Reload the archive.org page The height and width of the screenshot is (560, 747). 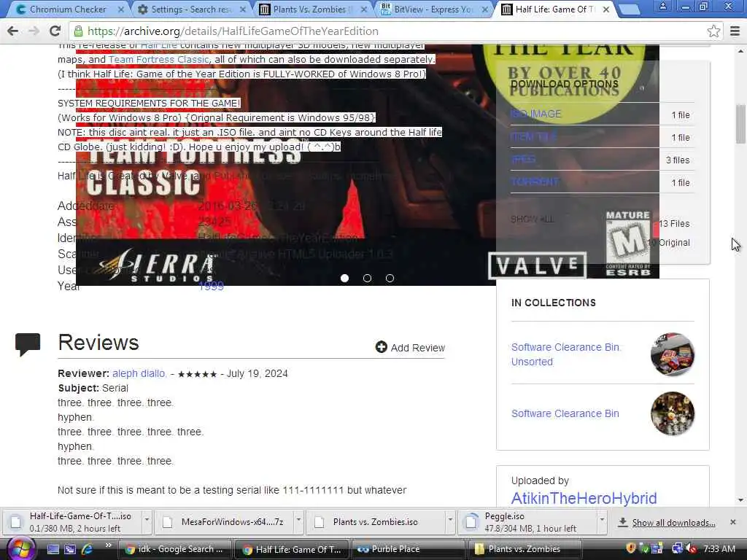55,31
